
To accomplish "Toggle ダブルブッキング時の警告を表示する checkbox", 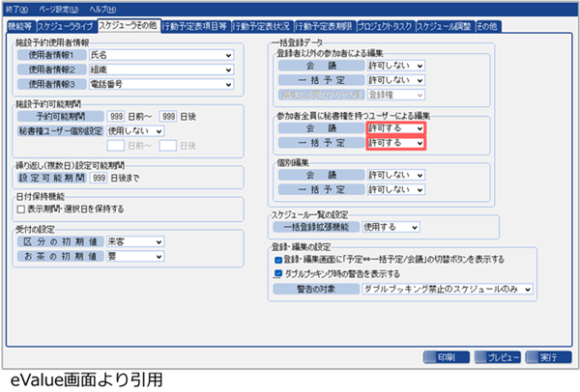I will pos(277,273).
